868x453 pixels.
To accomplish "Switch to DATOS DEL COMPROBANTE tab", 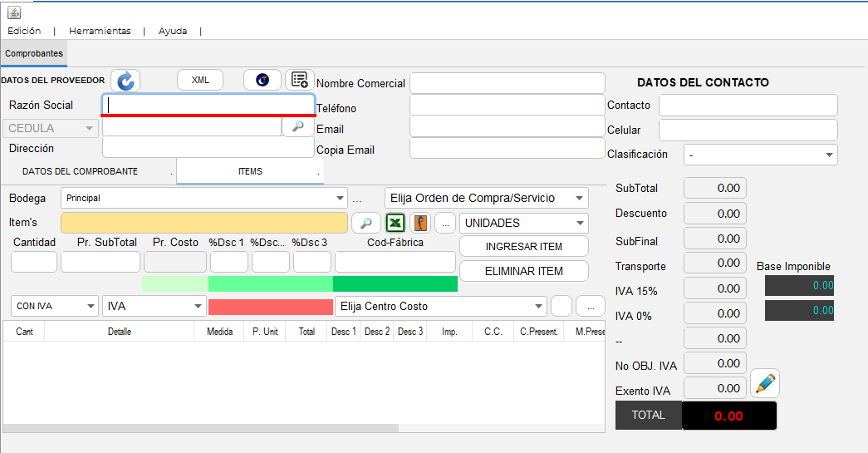I will coord(81,172).
